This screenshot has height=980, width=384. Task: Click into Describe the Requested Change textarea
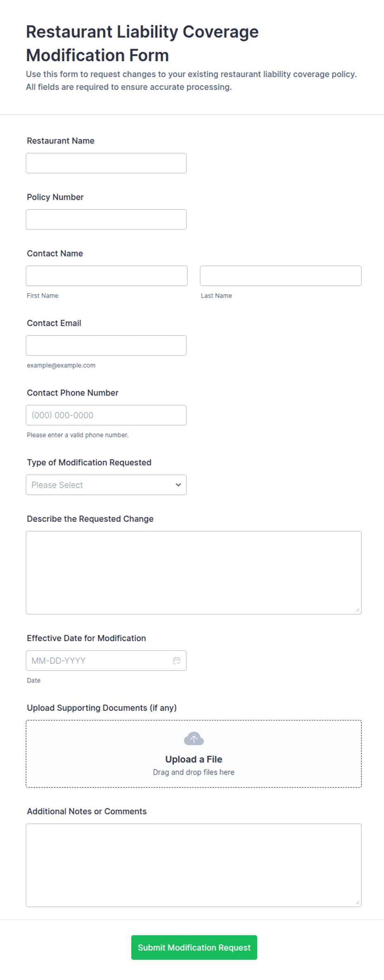point(194,573)
